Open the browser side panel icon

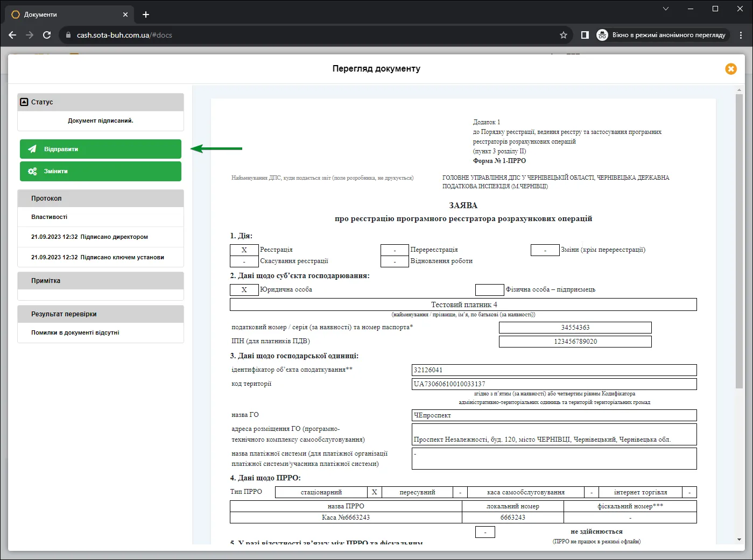(585, 35)
